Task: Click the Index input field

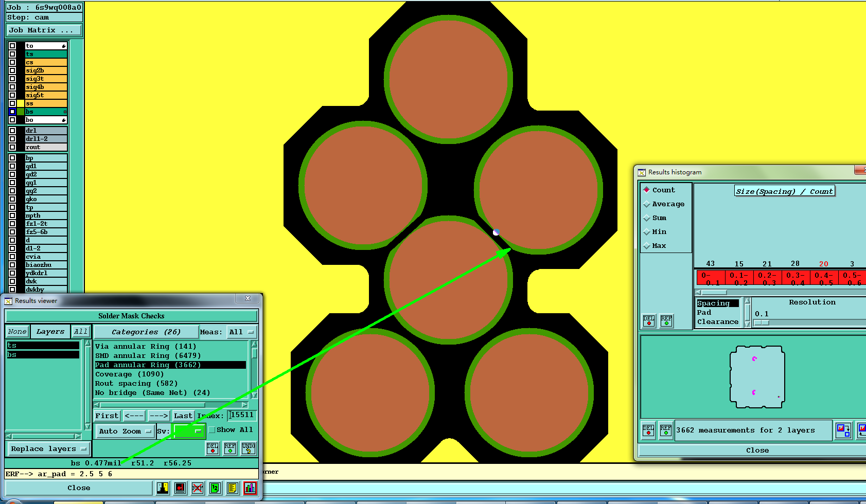Action: pos(242,415)
